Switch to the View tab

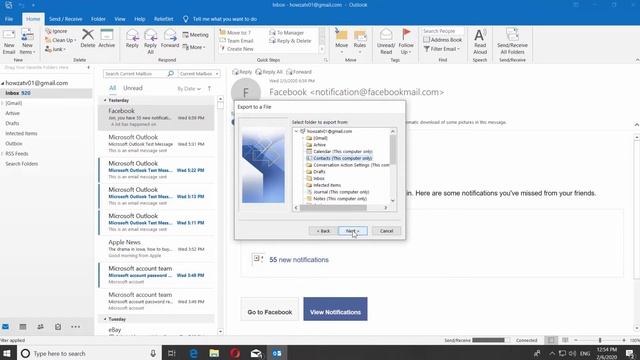pyautogui.click(x=120, y=19)
